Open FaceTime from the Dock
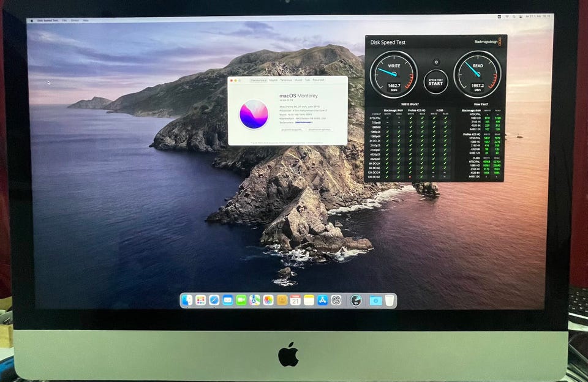This screenshot has height=382, width=588. coord(241,301)
